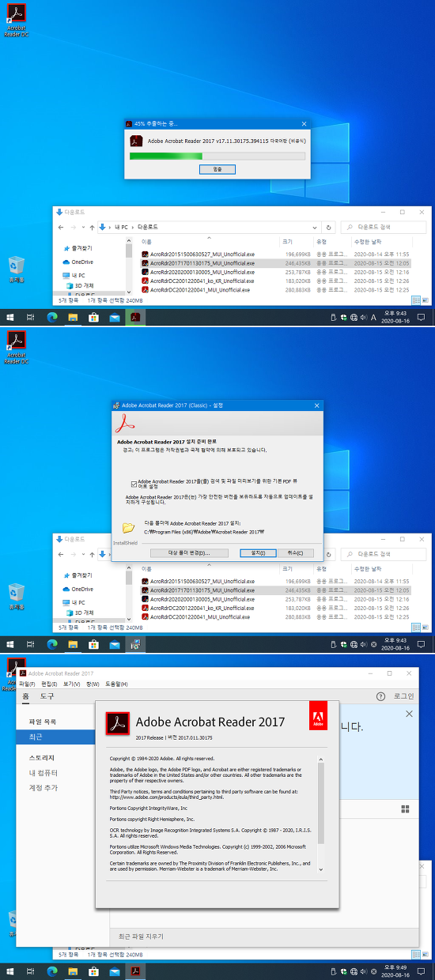Click the InstallShield setup icon on the taskbar
The image size is (435, 980).
(x=135, y=644)
